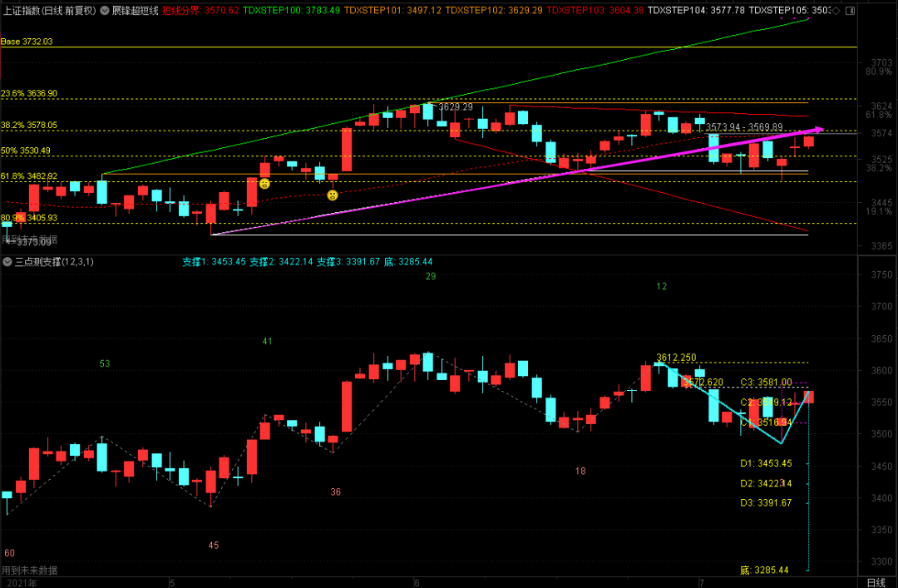Click the 50% 3530.49 retracement label
Image resolution: width=898 pixels, height=588 pixels.
point(26,151)
